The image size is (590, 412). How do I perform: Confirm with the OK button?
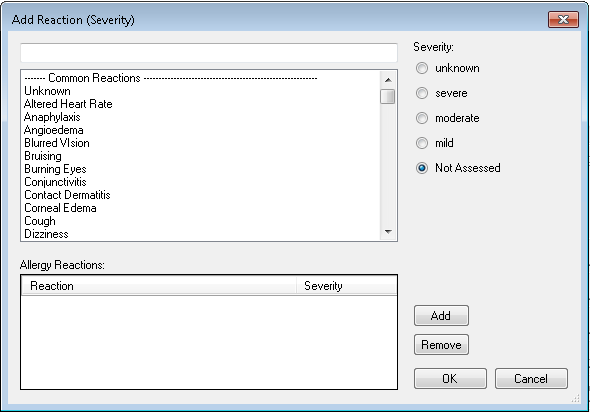tap(450, 379)
